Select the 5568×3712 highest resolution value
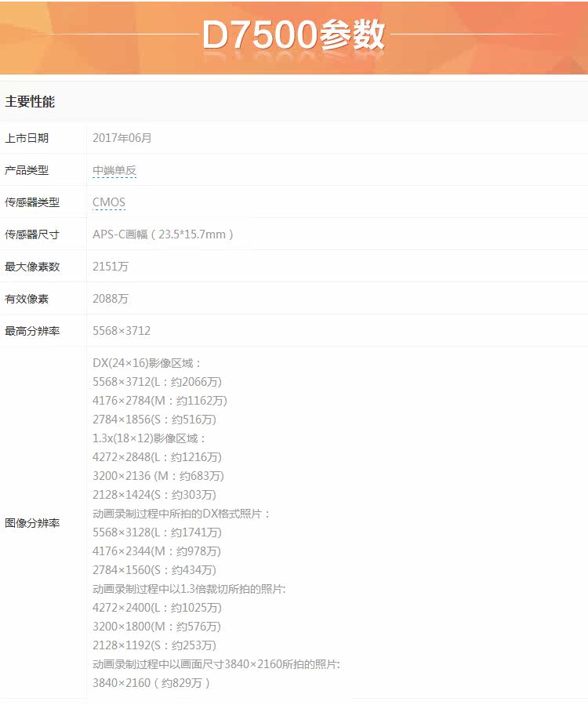 point(122,331)
